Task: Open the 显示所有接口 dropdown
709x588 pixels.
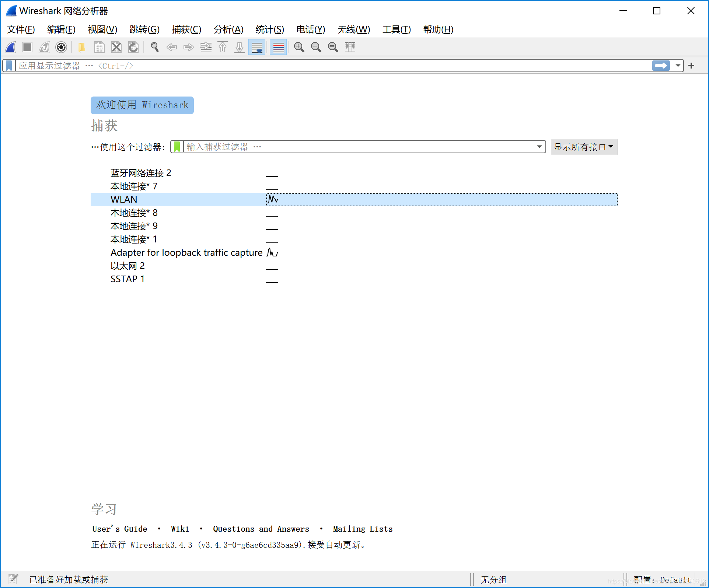Action: coord(584,147)
